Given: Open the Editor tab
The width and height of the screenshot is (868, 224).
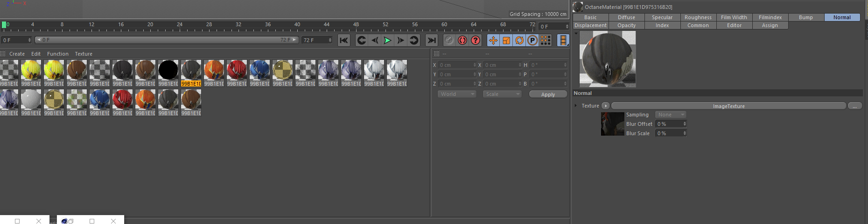Looking at the screenshot, I should [x=734, y=25].
